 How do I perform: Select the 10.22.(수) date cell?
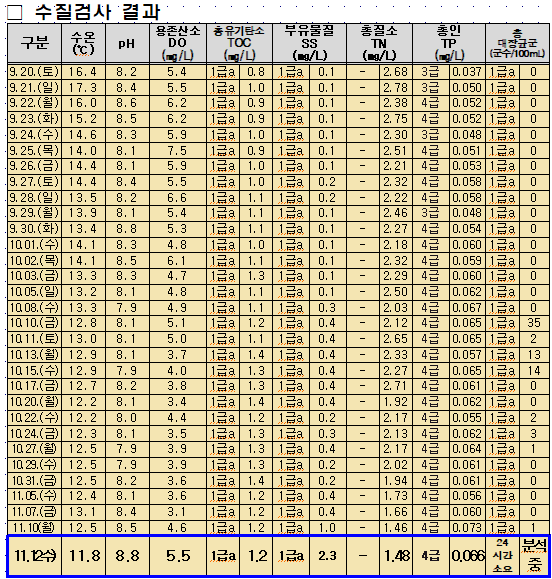coord(34,418)
